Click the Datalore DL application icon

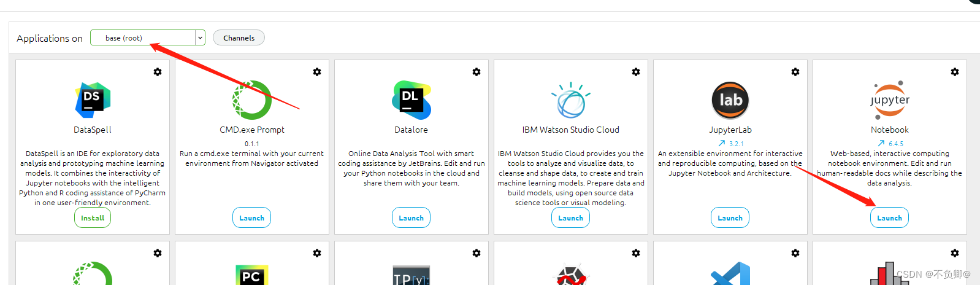[x=412, y=100]
